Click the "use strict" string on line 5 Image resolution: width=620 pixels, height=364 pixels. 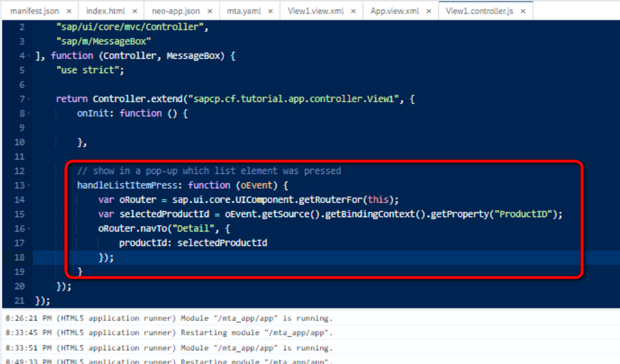(88, 70)
